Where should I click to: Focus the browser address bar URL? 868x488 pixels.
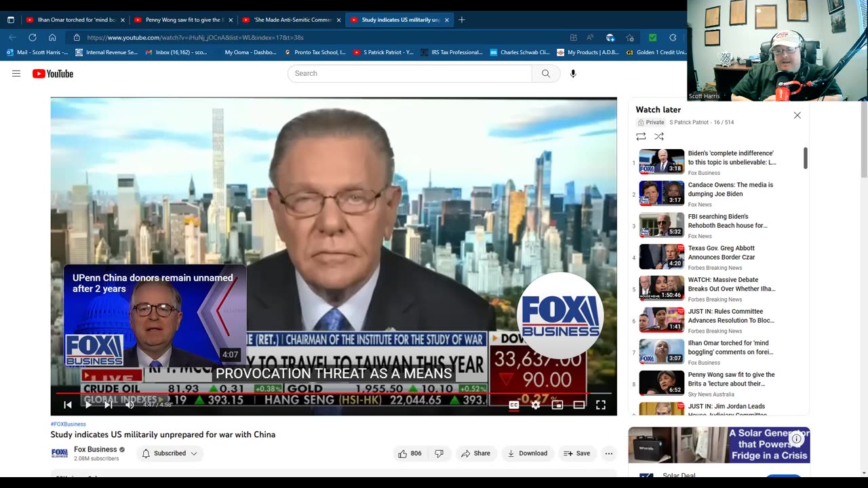[319, 38]
